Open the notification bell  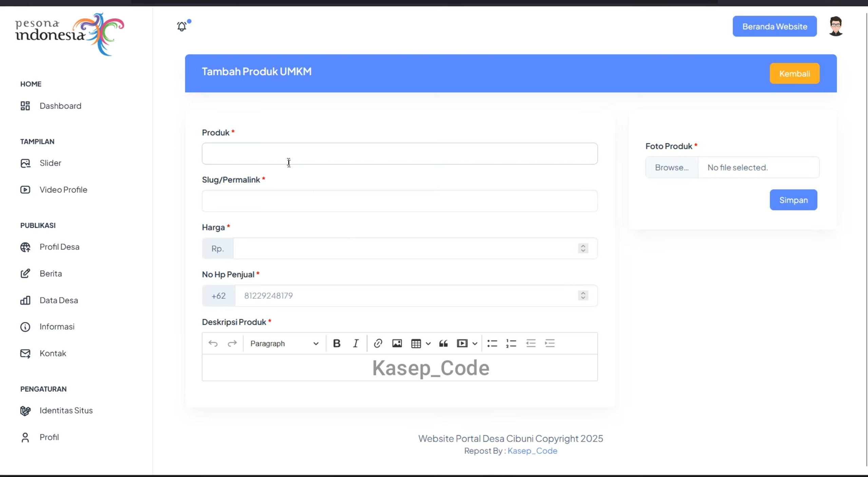182,26
